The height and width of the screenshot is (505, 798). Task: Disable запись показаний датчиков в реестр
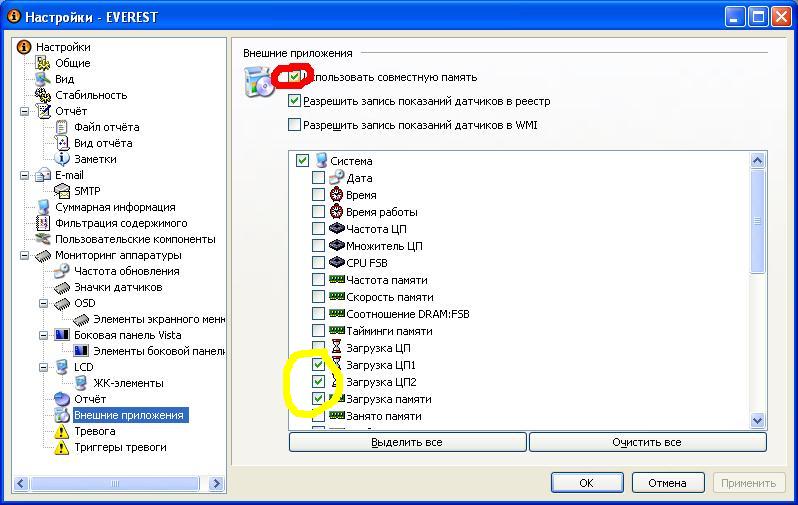[294, 101]
